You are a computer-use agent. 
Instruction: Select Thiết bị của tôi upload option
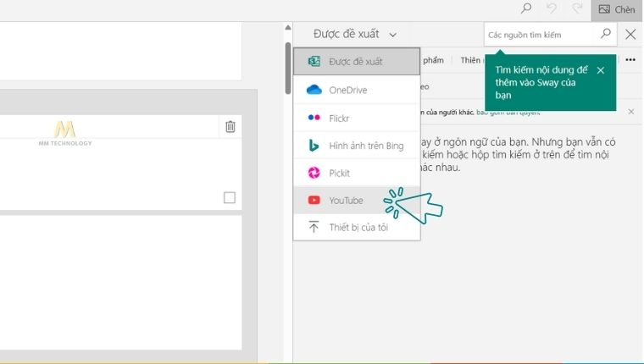357,228
